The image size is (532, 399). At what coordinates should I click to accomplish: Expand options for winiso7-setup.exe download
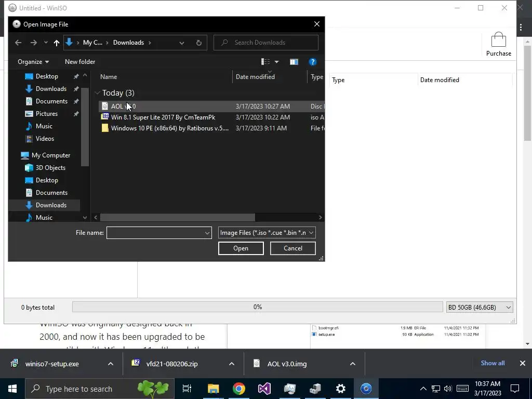point(111,364)
